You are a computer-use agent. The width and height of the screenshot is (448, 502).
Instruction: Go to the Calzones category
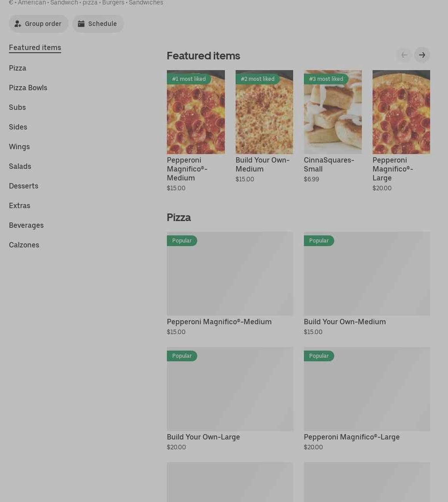[x=24, y=245]
